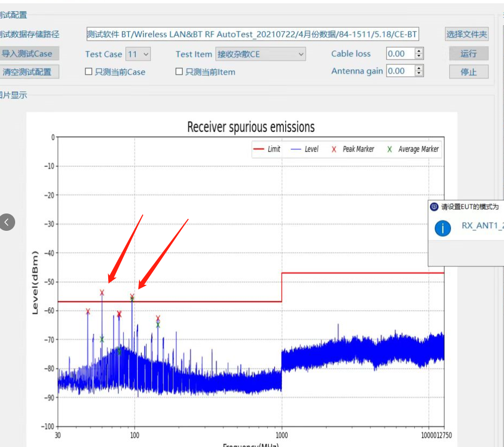Image resolution: width=504 pixels, height=447 pixels.
Task: Click the blue info icon in popup
Action: coord(442,228)
